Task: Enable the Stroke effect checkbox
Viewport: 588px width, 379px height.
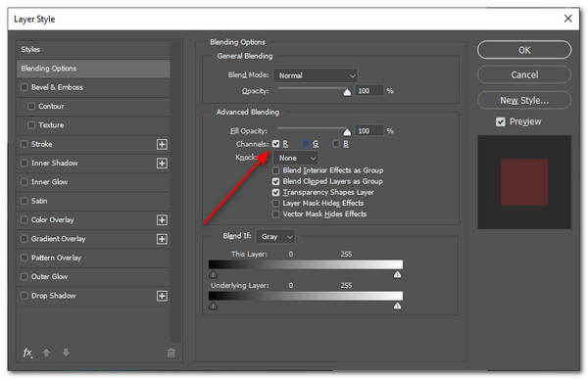Action: click(24, 144)
